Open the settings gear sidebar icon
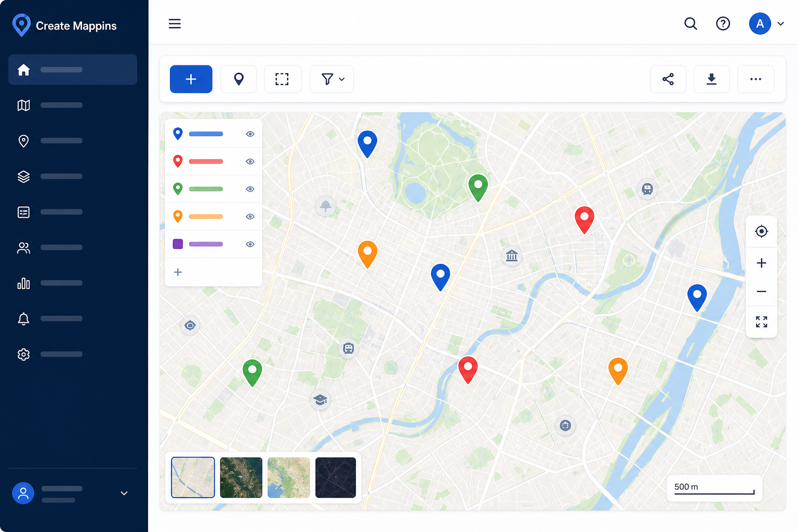798x532 pixels. [23, 354]
